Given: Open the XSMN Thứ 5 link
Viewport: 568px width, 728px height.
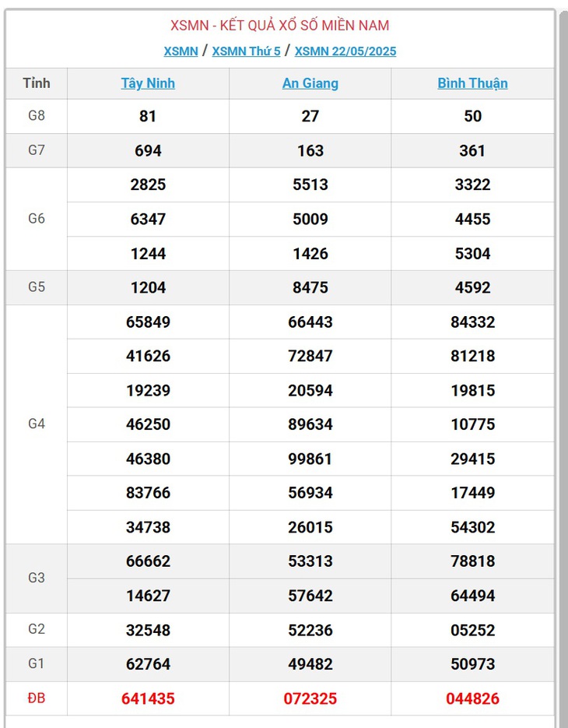Looking at the screenshot, I should click(246, 51).
